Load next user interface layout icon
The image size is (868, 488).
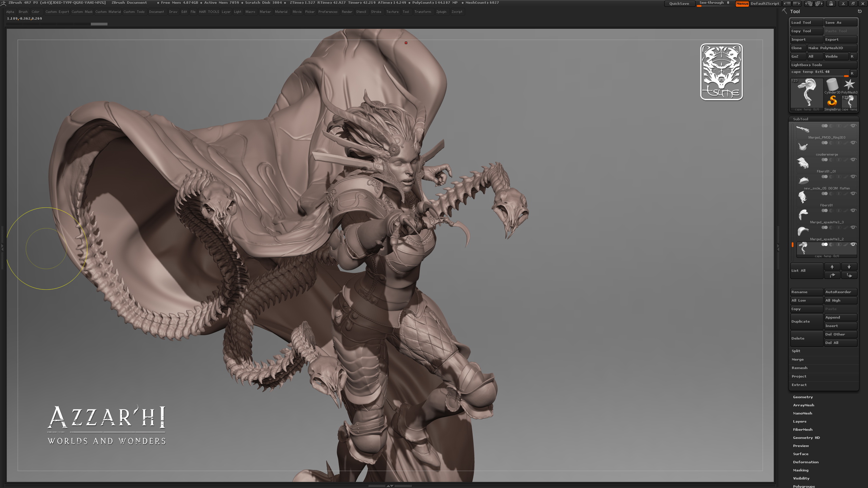point(819,4)
